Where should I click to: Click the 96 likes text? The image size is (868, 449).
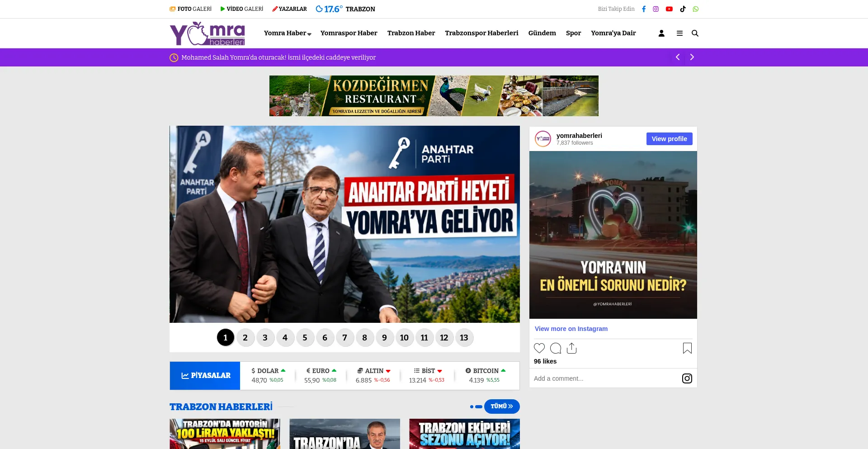[x=545, y=361]
